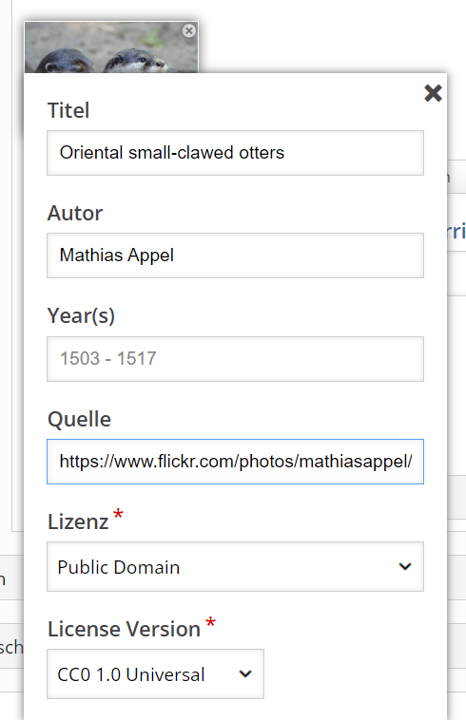Remove the otter image via circled x icon
Viewport: 466px width, 720px height.
[x=189, y=31]
